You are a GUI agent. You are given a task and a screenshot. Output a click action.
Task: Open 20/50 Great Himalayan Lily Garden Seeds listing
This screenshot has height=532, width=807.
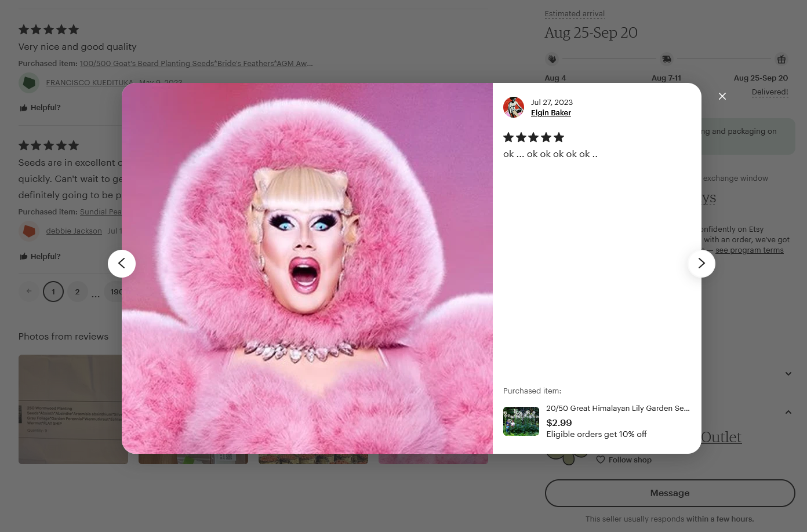coord(618,409)
